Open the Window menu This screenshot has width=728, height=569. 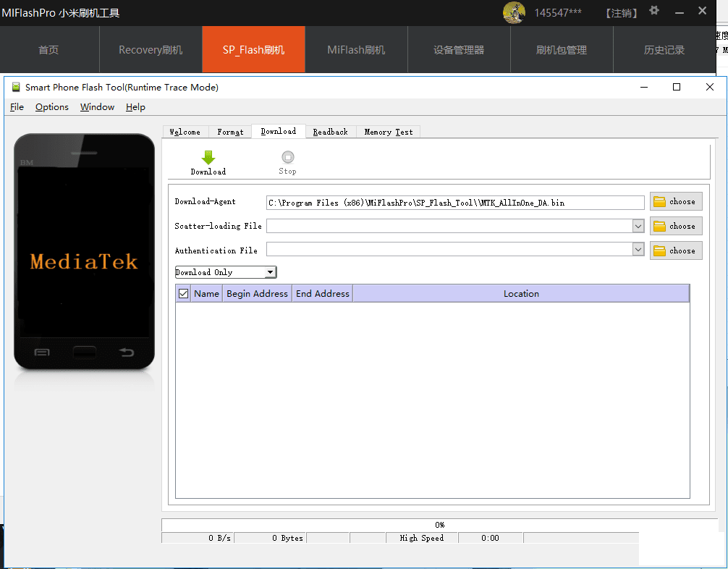(97, 107)
